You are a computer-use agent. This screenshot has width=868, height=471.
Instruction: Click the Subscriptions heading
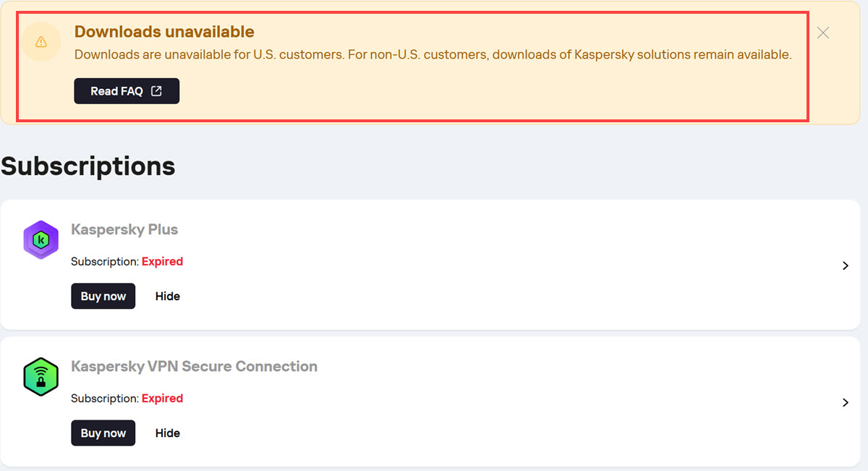pyautogui.click(x=88, y=166)
